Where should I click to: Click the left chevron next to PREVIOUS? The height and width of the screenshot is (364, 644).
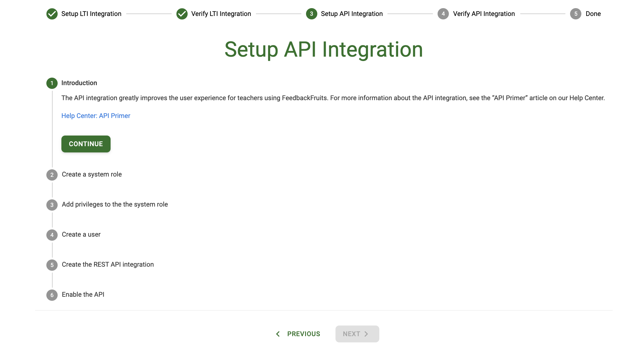pos(278,334)
